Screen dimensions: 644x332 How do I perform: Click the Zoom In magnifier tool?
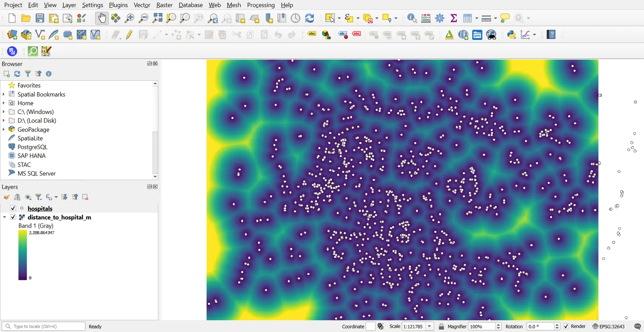tap(130, 18)
